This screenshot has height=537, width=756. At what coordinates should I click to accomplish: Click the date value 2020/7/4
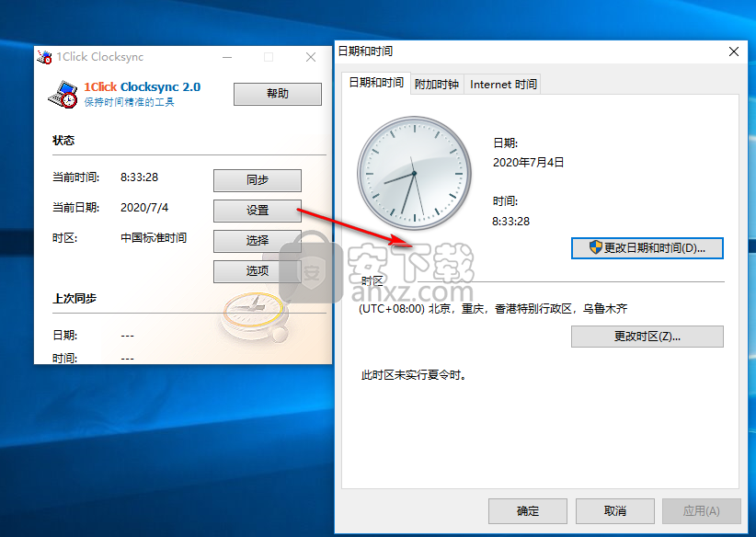(144, 208)
